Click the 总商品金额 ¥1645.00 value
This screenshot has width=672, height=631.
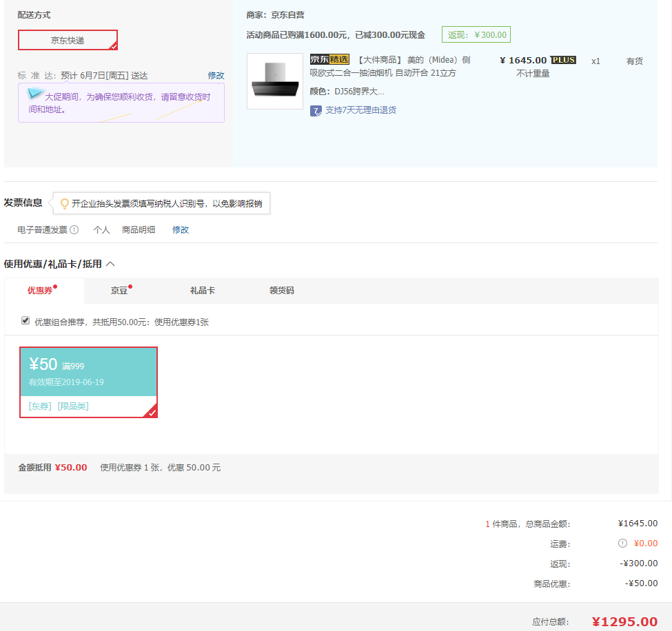coord(638,524)
